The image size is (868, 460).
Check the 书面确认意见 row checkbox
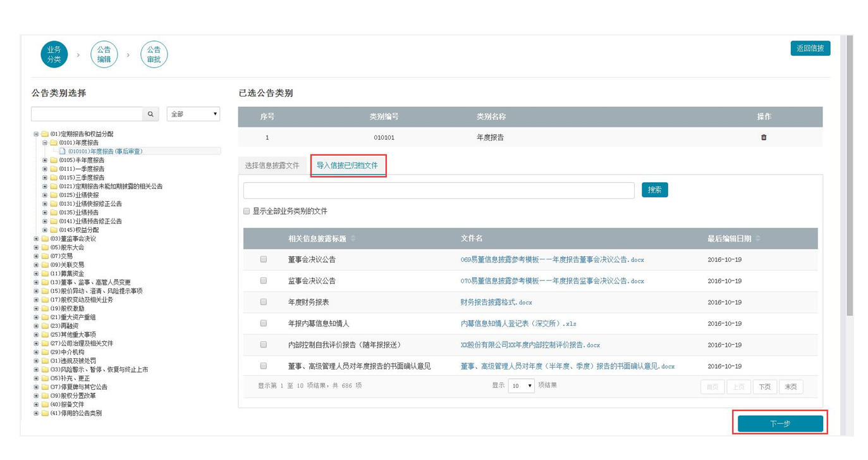[264, 366]
